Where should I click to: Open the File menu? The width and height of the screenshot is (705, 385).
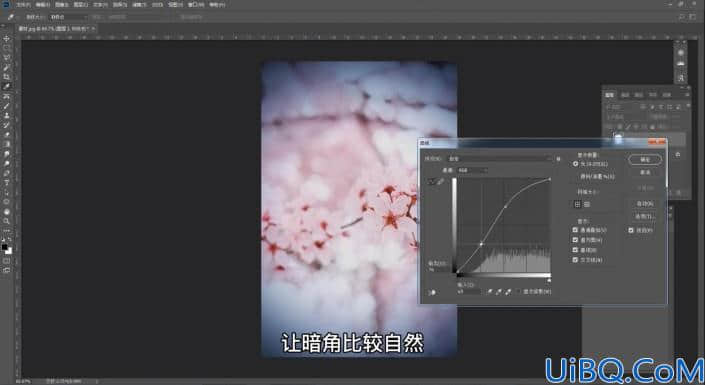[x=23, y=4]
